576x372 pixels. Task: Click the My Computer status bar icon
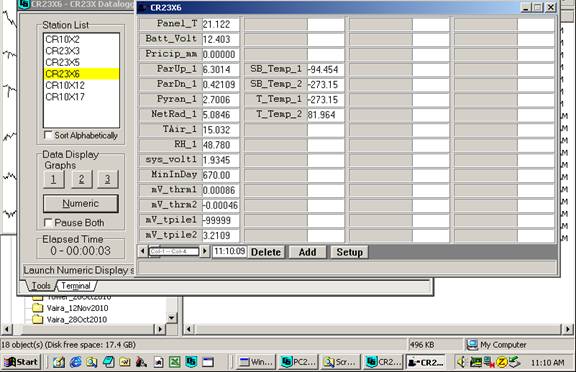tap(472, 344)
